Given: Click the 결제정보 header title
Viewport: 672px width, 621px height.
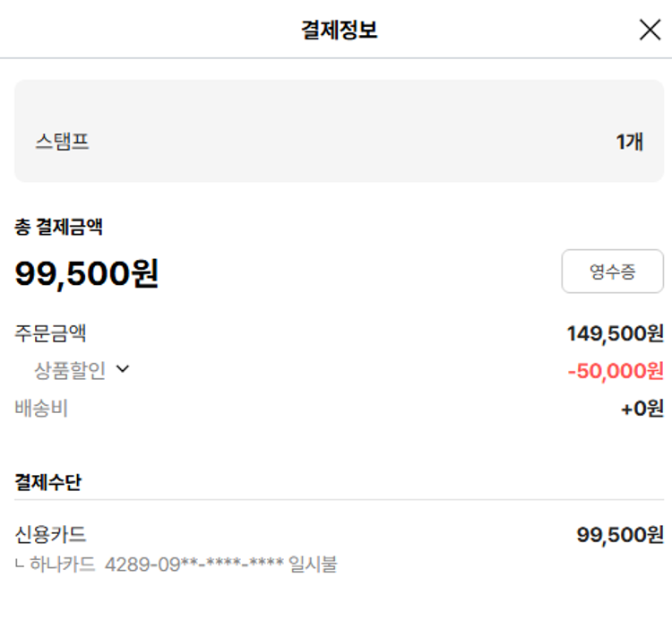Looking at the screenshot, I should [339, 30].
